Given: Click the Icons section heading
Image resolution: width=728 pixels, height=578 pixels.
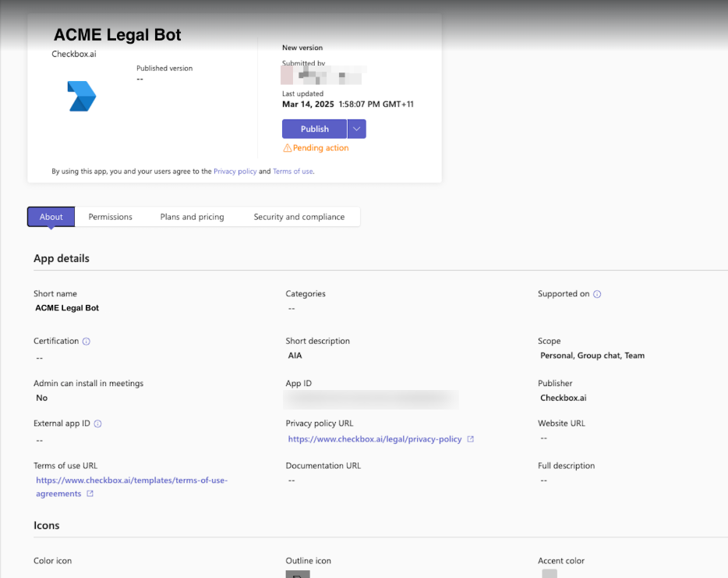Looking at the screenshot, I should [47, 526].
